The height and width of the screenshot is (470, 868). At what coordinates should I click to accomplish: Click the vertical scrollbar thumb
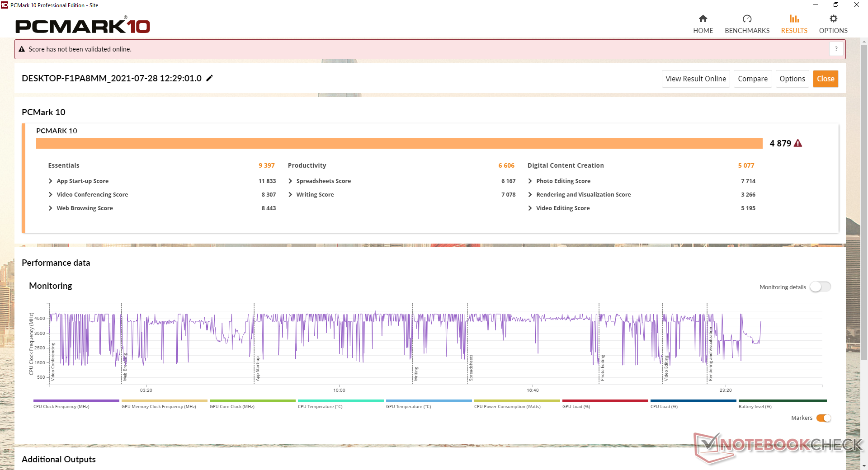pos(864,202)
